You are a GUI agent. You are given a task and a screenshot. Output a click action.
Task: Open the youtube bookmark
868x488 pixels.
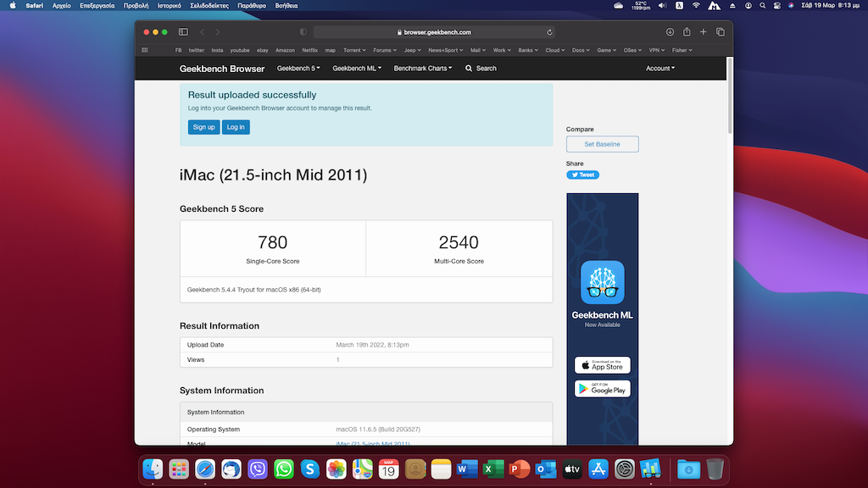(240, 50)
